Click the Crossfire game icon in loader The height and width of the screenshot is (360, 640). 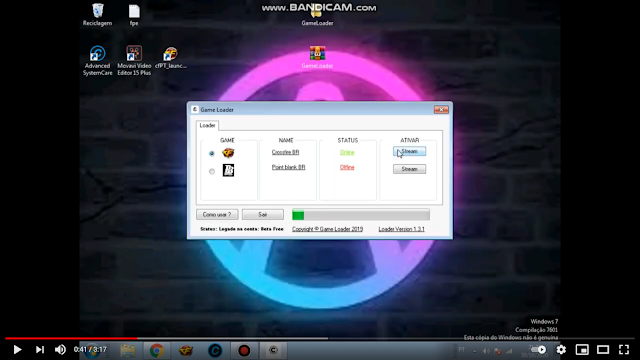(x=228, y=153)
